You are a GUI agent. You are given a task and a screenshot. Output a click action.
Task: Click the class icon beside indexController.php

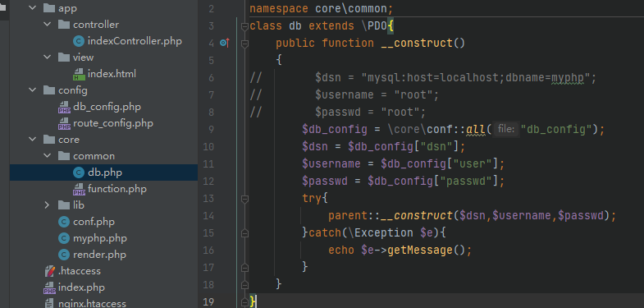79,41
